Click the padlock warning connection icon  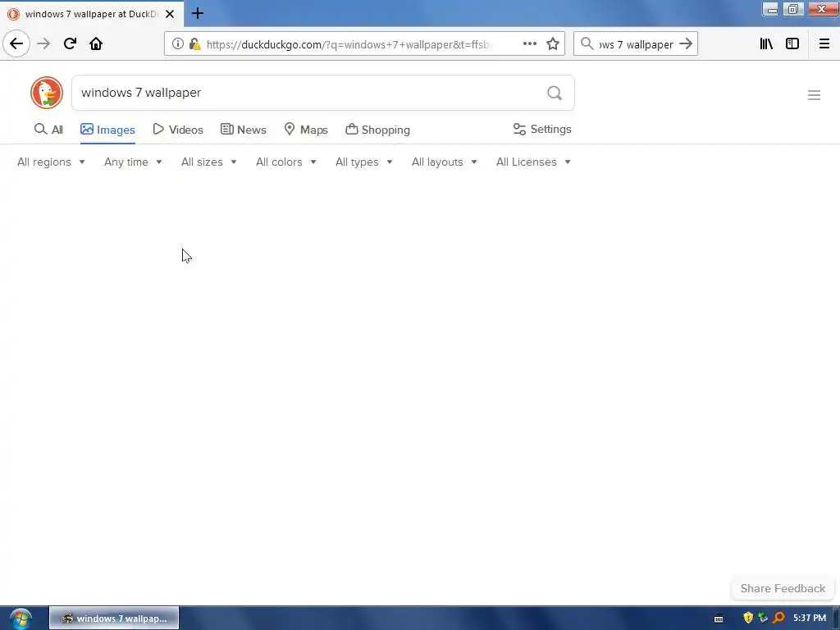(x=195, y=44)
